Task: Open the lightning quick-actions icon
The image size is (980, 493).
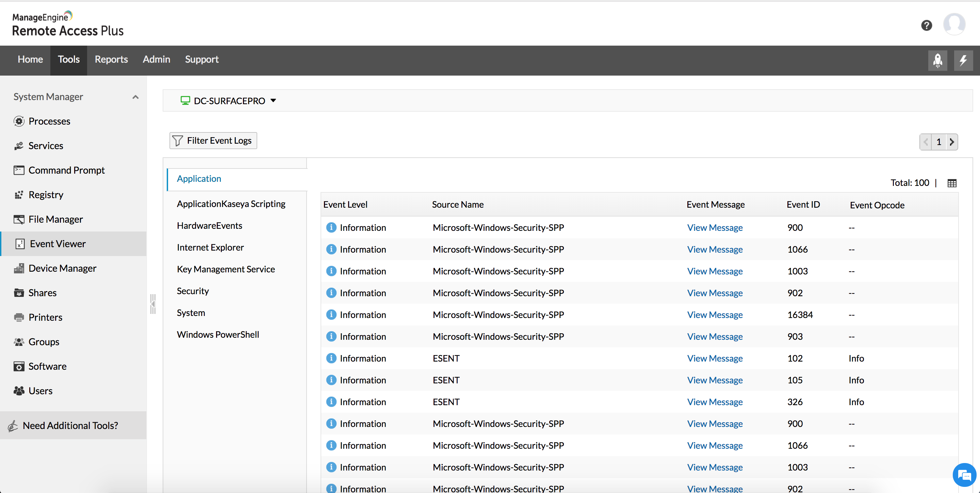Action: pyautogui.click(x=963, y=60)
